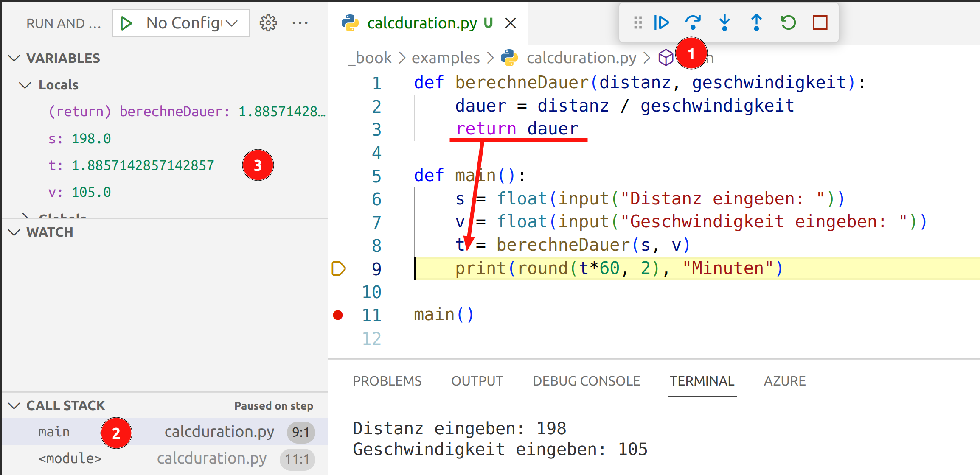Click 'dauer = distanz / geschwindigkeit' on line 2
Image resolution: width=980 pixels, height=475 pixels.
point(624,106)
